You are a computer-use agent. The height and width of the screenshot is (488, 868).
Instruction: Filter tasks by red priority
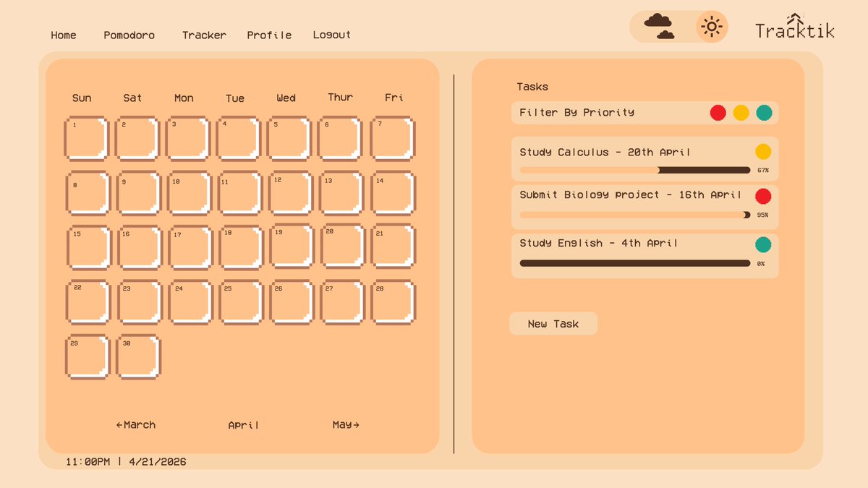coord(718,113)
